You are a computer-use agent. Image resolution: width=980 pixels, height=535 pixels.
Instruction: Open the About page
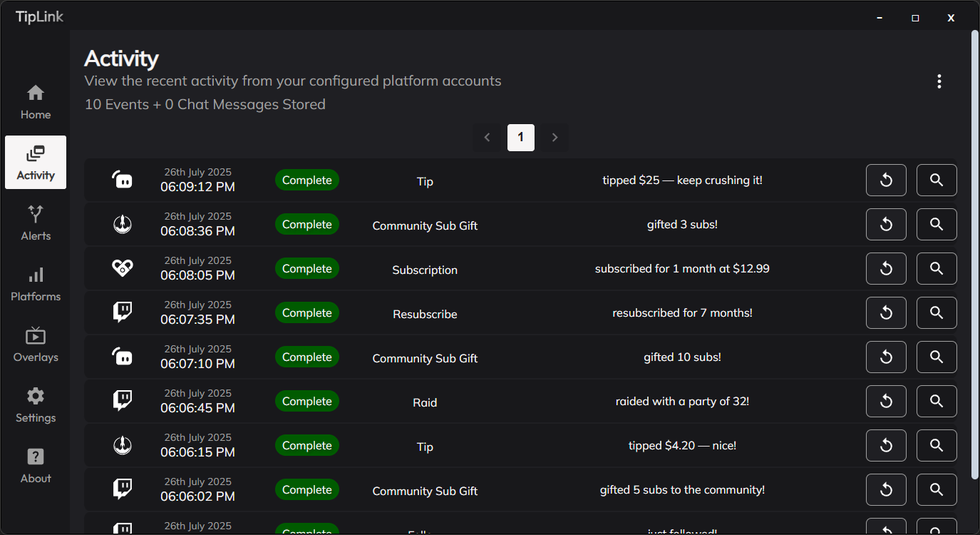35,465
